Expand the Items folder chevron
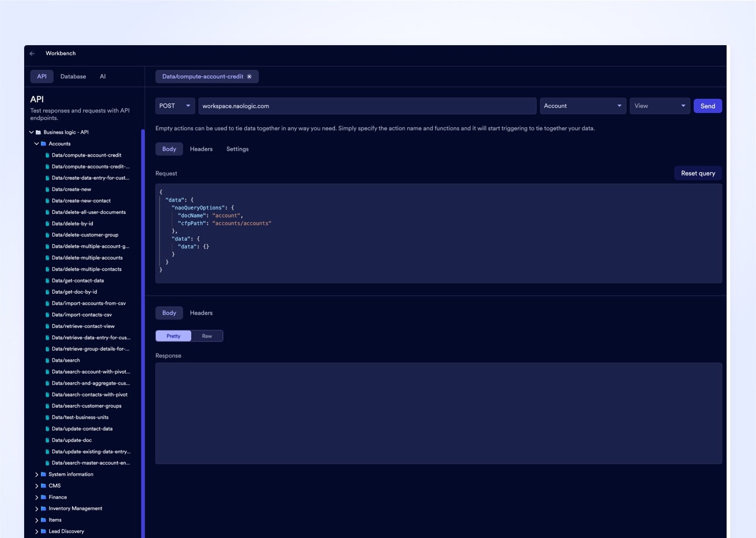Viewport: 756px width, 538px height. pyautogui.click(x=36, y=520)
